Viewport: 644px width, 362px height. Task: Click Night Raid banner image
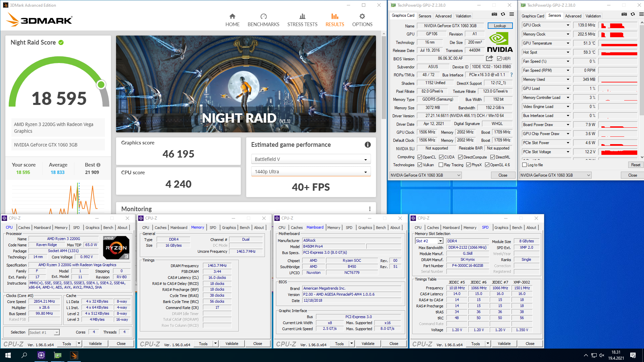tap(246, 84)
